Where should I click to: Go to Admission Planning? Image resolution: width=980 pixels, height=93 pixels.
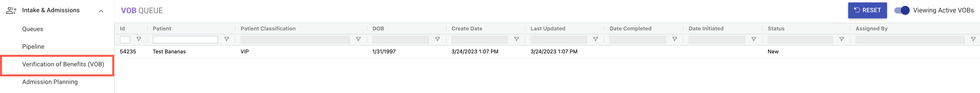pyautogui.click(x=50, y=81)
